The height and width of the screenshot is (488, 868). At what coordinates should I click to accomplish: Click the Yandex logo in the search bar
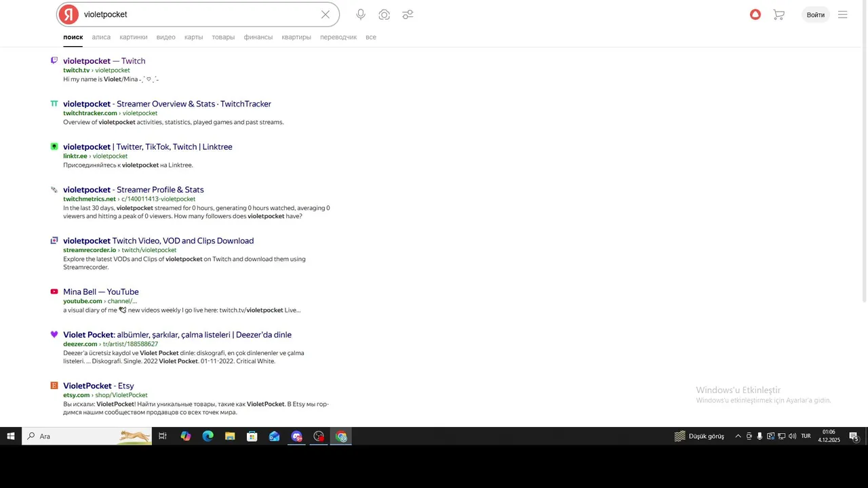pos(68,14)
